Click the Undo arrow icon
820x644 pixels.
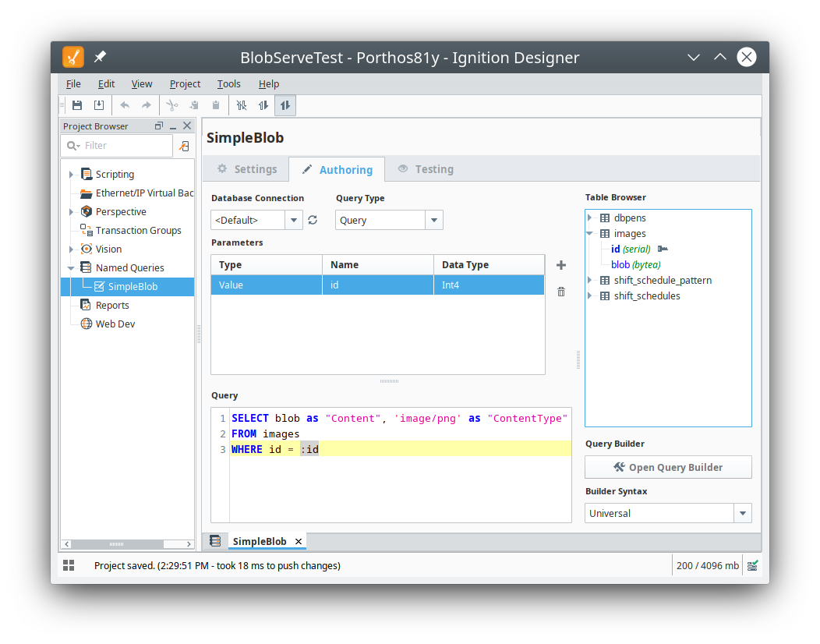(125, 105)
